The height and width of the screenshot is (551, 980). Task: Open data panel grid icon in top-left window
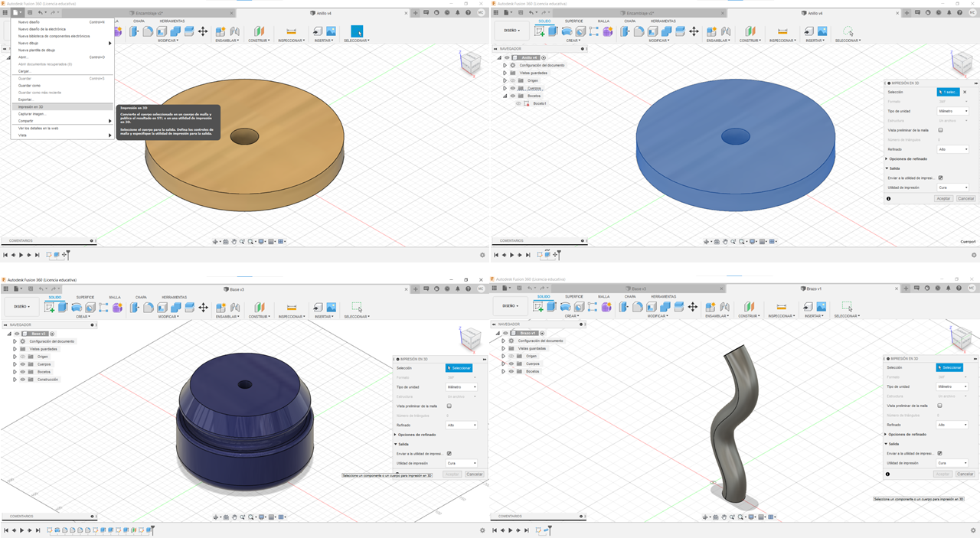pyautogui.click(x=6, y=13)
